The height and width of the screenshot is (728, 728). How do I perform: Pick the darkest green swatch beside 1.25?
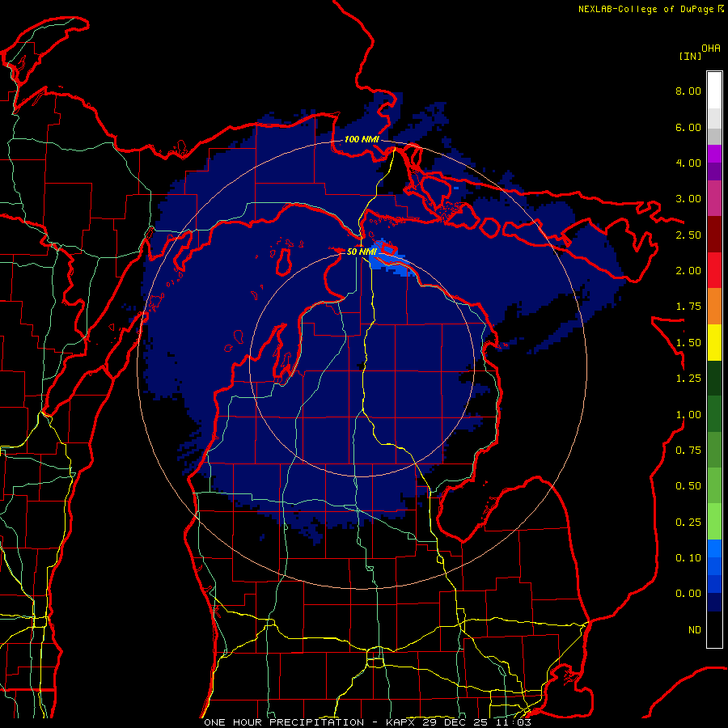[x=714, y=379]
